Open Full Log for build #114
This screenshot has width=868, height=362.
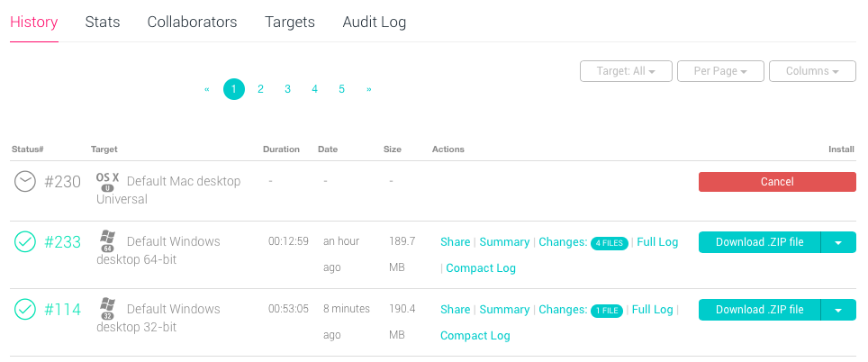pos(652,310)
